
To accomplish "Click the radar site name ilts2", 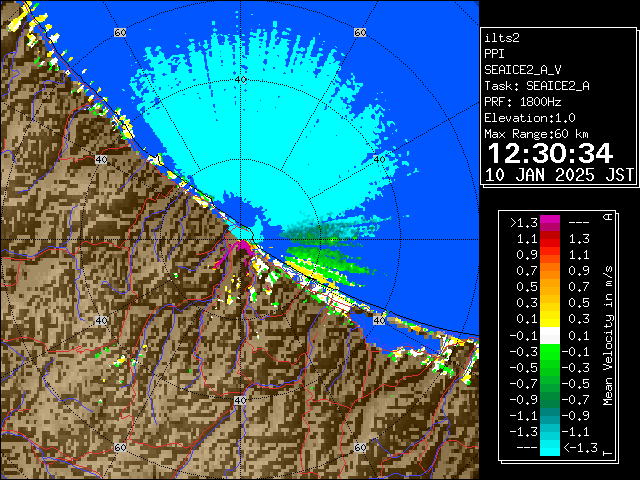I will 502,38.
